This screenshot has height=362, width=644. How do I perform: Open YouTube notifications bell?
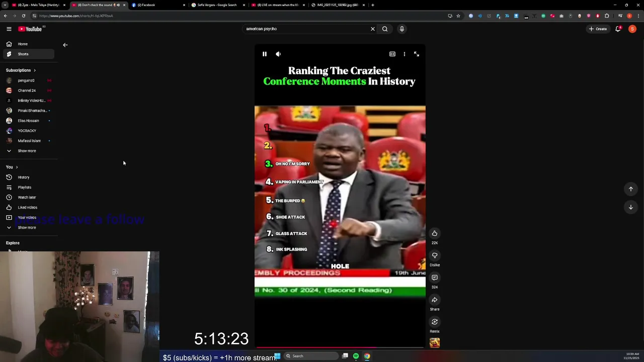click(618, 29)
